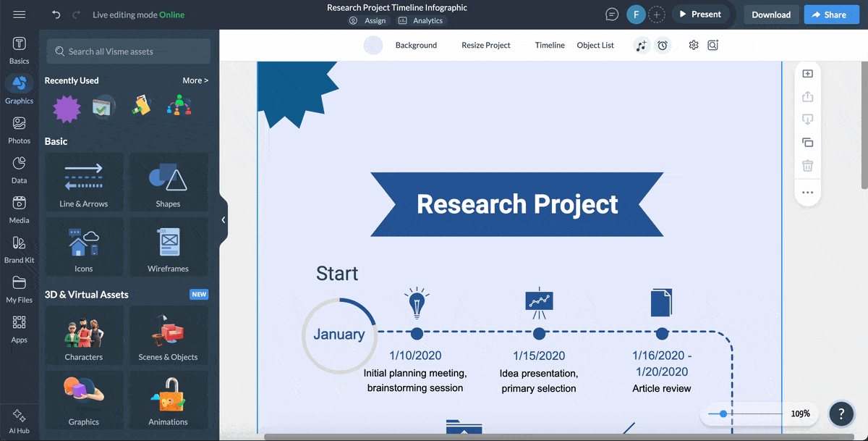Click the Share button
Screen dimensions: 868x441
[831, 14]
